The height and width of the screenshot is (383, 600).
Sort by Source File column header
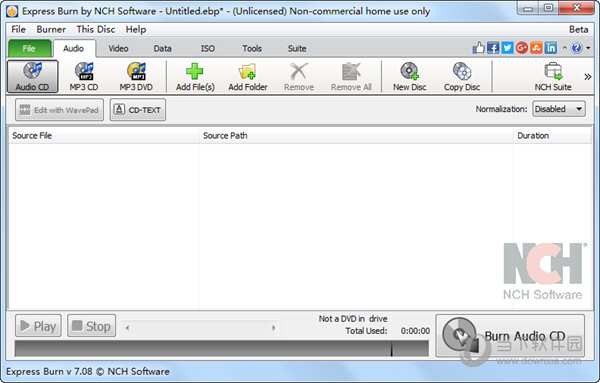coord(103,135)
